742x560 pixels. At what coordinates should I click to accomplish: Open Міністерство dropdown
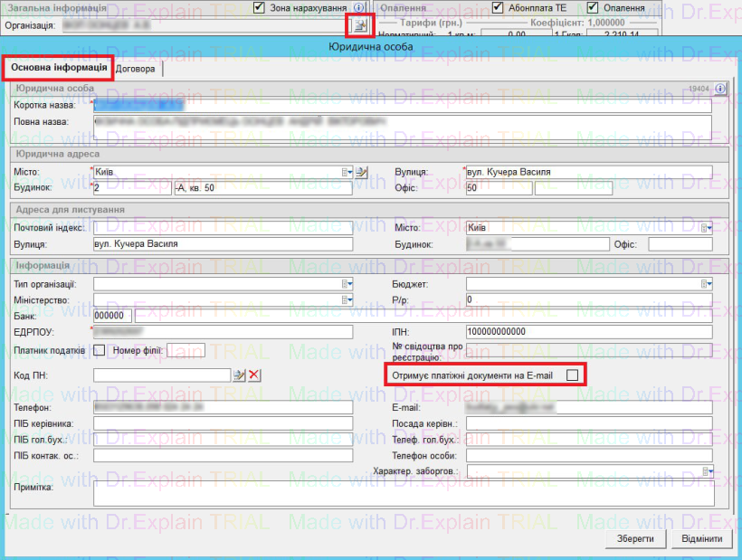coord(347,299)
